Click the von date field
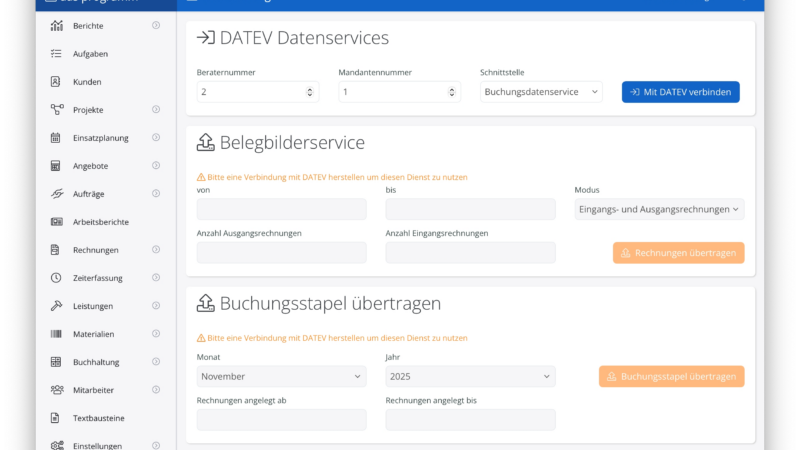 pyautogui.click(x=282, y=209)
